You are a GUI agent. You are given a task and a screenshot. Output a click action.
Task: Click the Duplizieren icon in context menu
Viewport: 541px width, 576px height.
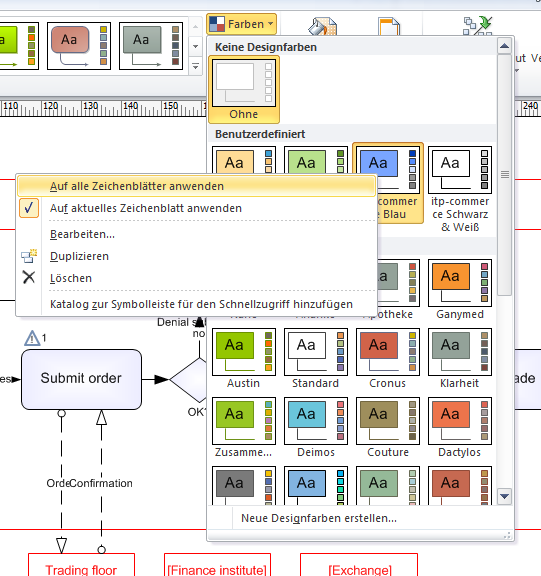click(x=29, y=256)
